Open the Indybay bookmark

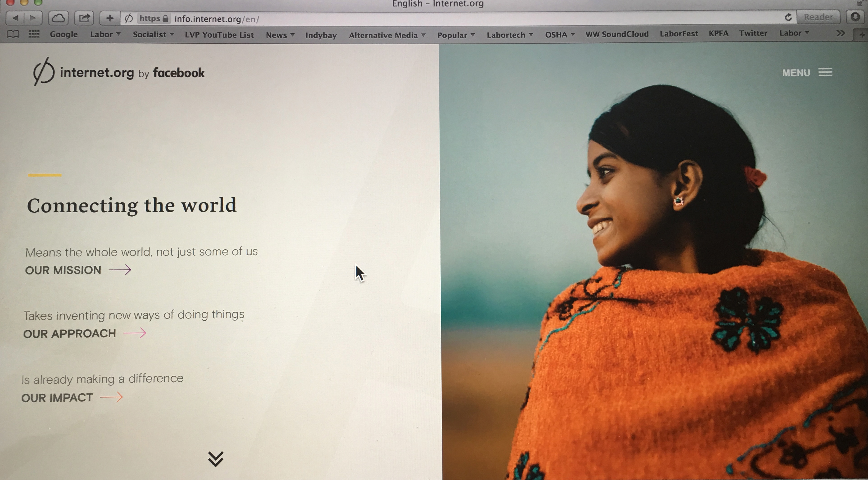[321, 35]
